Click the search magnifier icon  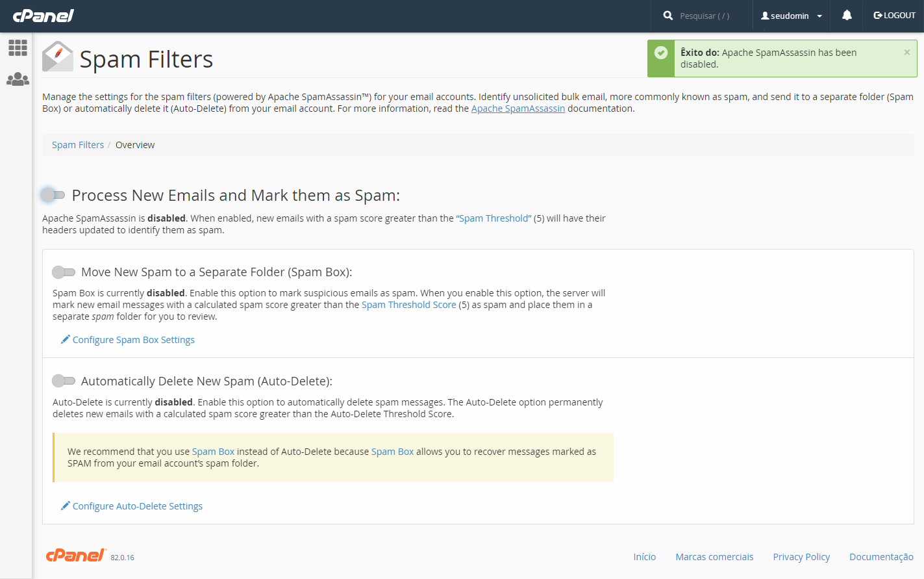tap(668, 16)
